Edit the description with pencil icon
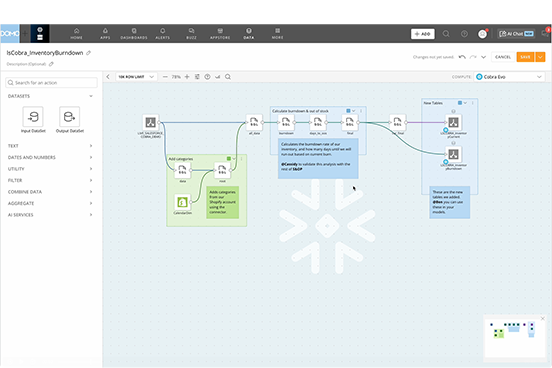The height and width of the screenshot is (368, 552). (x=51, y=64)
